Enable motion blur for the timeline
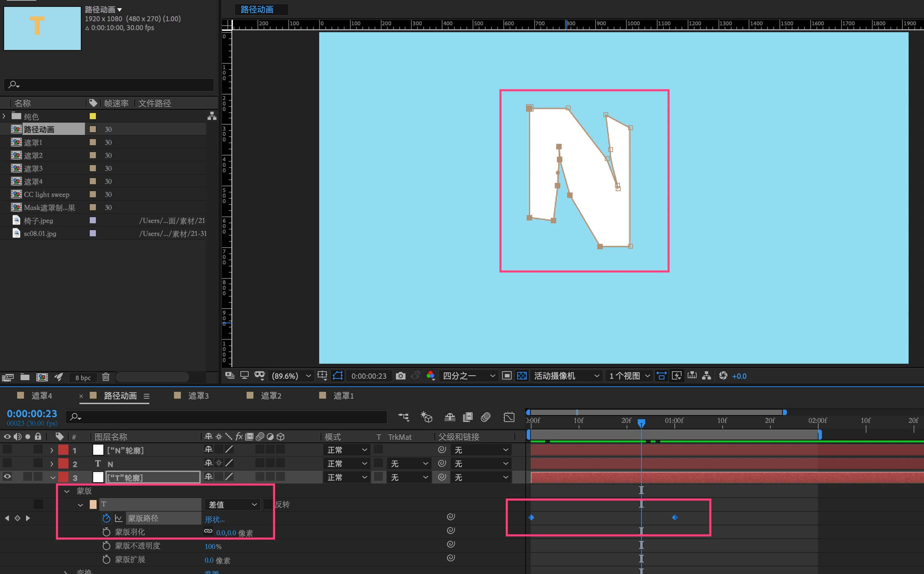924x574 pixels. pyautogui.click(x=486, y=417)
